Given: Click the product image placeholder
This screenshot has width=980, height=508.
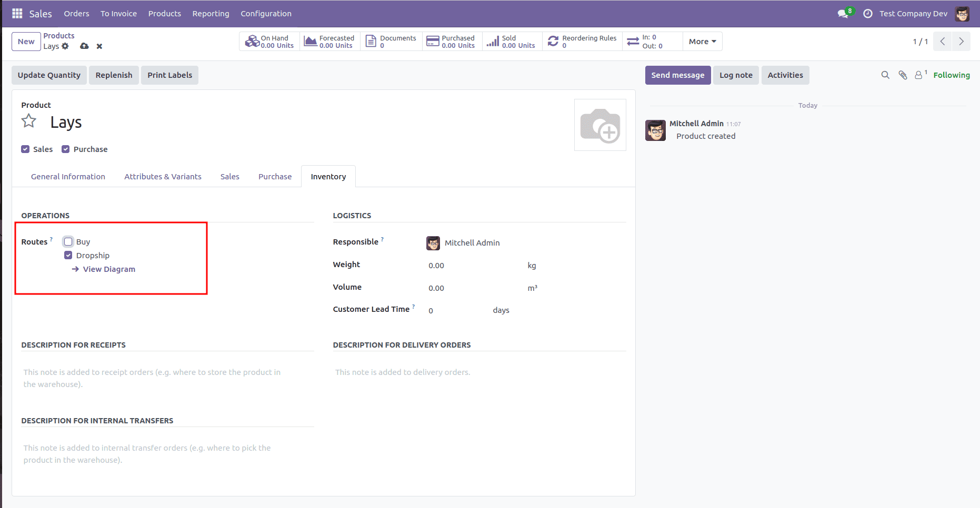Looking at the screenshot, I should pos(600,125).
